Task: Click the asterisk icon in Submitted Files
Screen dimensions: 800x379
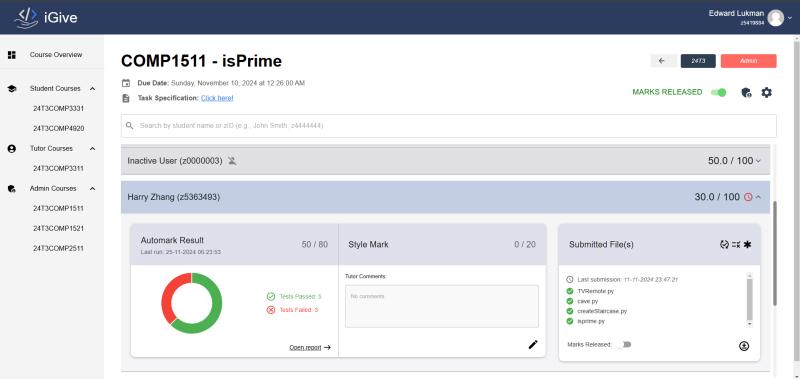Action: 747,244
